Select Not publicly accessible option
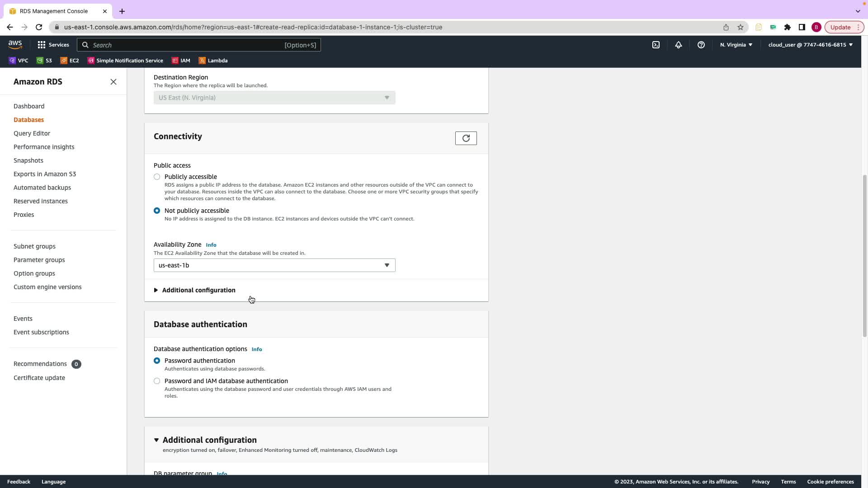Screen dimensions: 868x488 (157, 211)
